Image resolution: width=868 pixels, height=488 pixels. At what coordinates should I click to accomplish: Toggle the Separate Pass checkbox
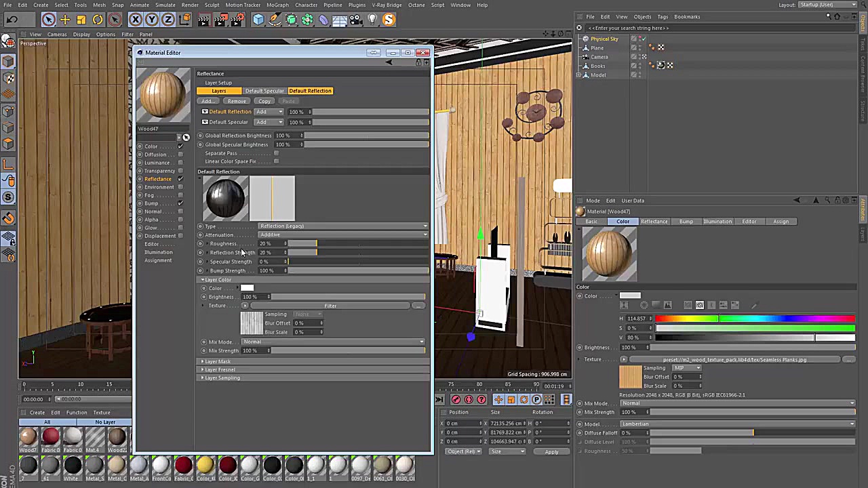click(x=276, y=153)
